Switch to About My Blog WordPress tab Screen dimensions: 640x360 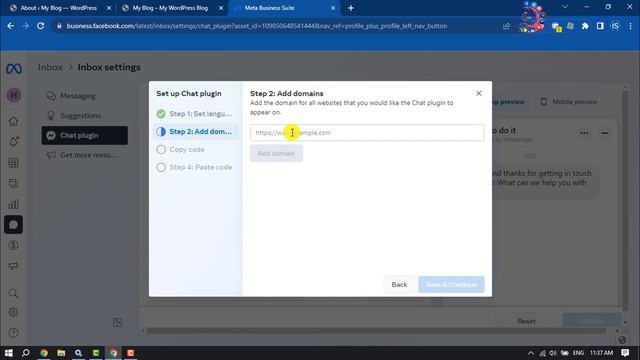(x=58, y=8)
